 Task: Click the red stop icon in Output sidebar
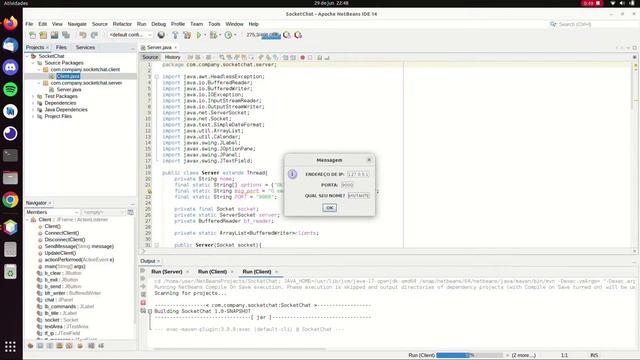click(x=143, y=302)
